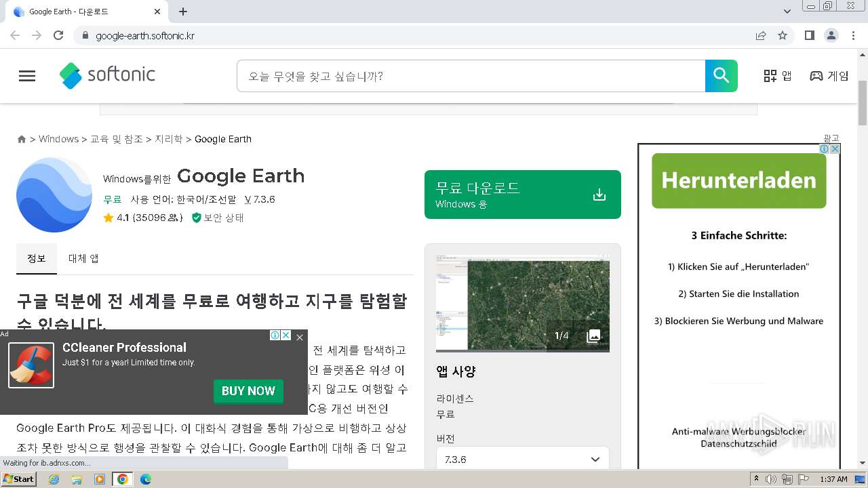Open a new browser tab
This screenshot has width=868, height=488.
pyautogui.click(x=183, y=12)
